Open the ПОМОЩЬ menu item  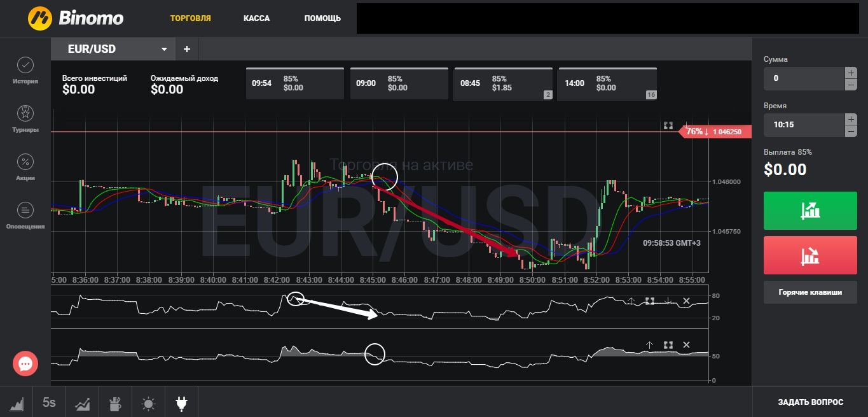(x=322, y=18)
